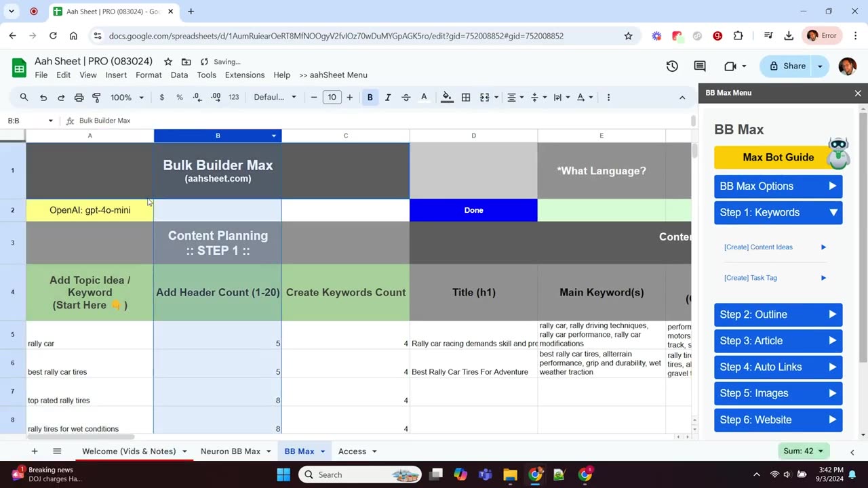Screen dimensions: 868x488
Task: Click the Google Sheets home logo
Action: coord(19,67)
